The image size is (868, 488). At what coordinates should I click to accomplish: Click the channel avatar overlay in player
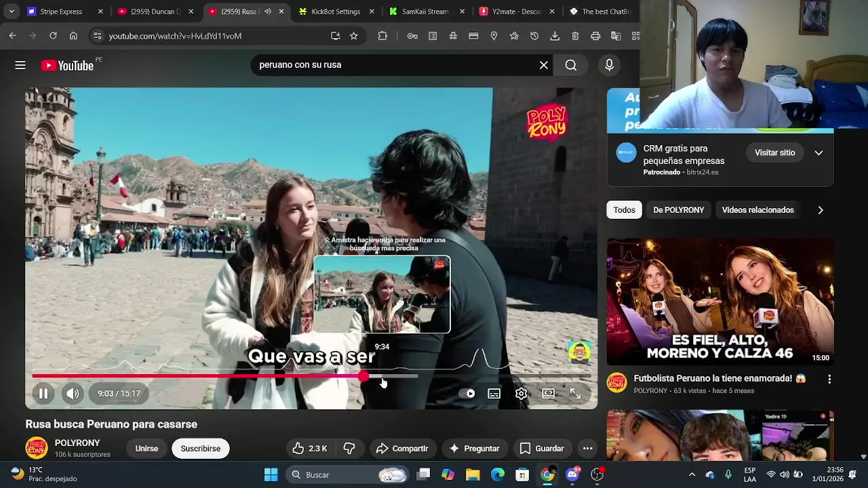pyautogui.click(x=580, y=352)
